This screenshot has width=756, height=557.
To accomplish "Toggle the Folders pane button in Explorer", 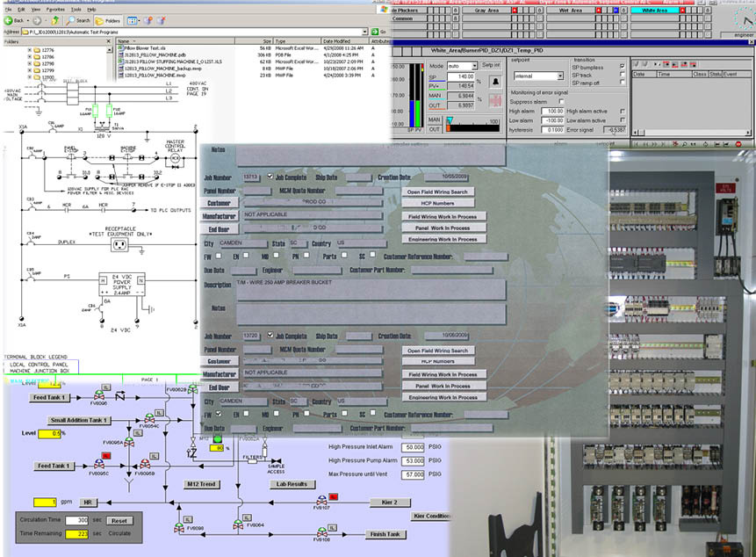I will [108, 20].
